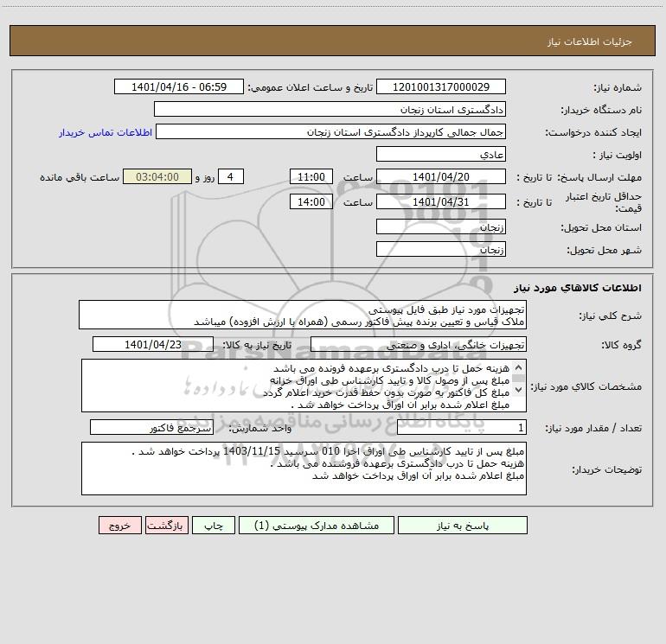The height and width of the screenshot is (644, 666).
Task: Click label 'ساعت باقی مانده'
Action: (x=80, y=177)
